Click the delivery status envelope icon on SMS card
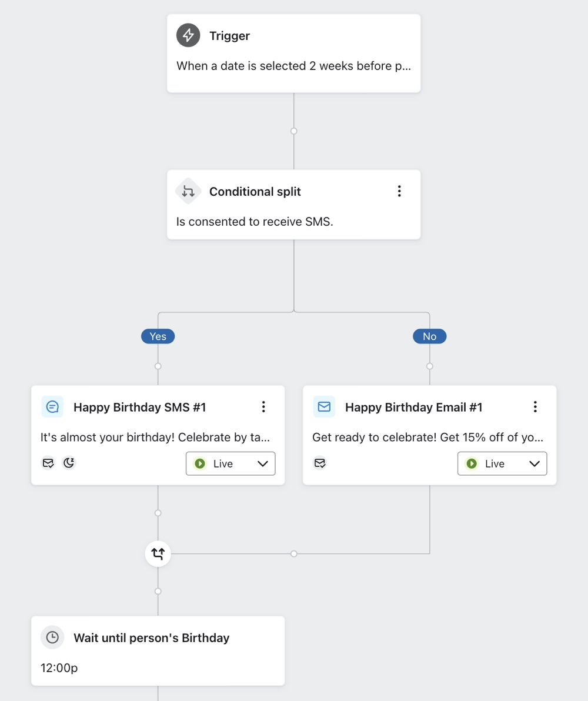Image resolution: width=588 pixels, height=701 pixels. pos(48,463)
